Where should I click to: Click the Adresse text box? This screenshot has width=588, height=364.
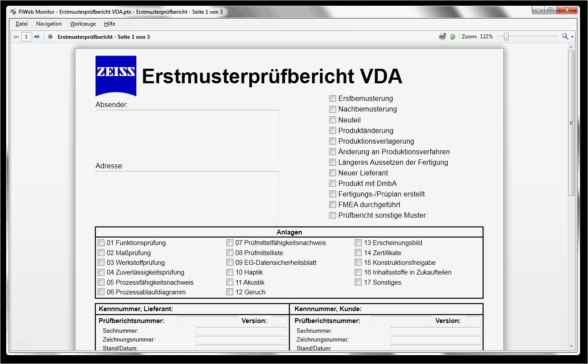point(187,196)
